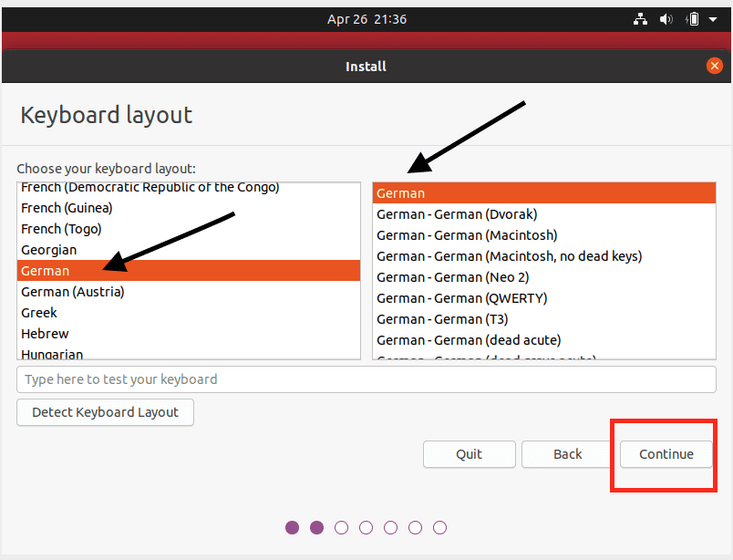Open the clock showing Apr 26 21:36
This screenshot has width=733, height=560.
366,19
